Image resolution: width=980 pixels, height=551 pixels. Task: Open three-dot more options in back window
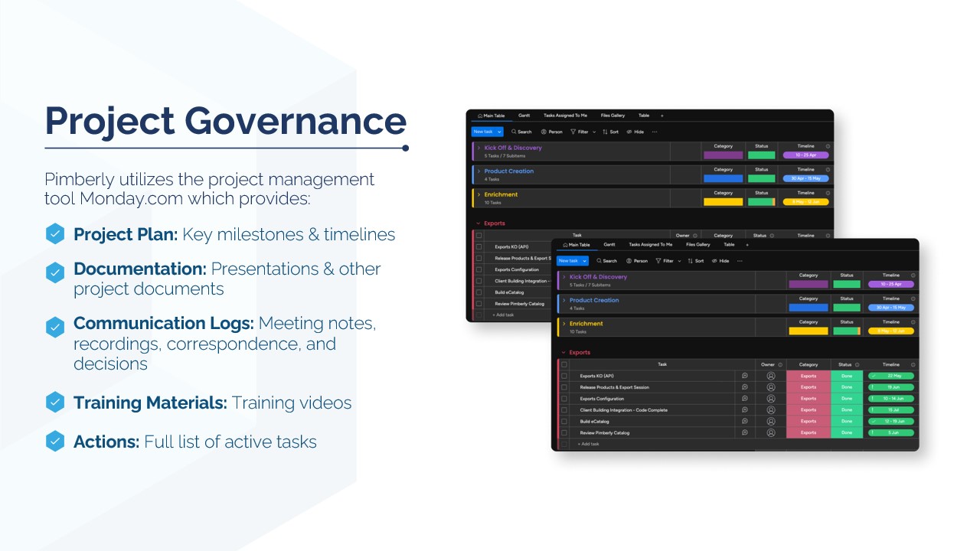click(655, 132)
